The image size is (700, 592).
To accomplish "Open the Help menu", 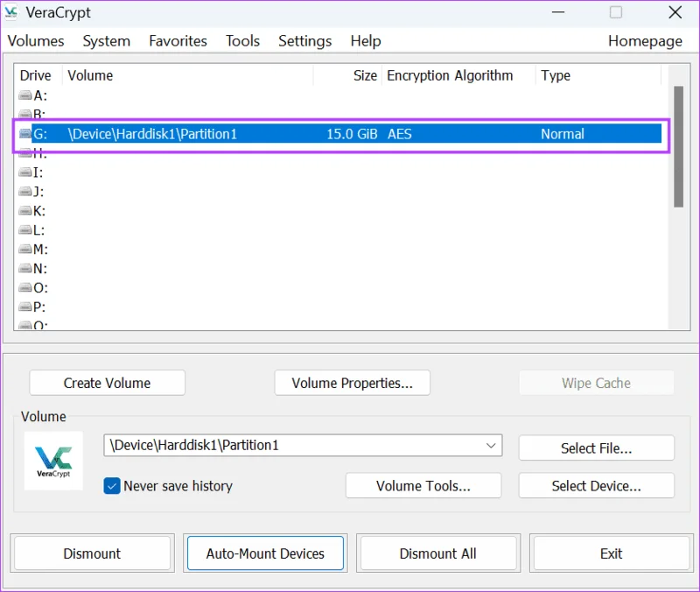I will point(366,41).
